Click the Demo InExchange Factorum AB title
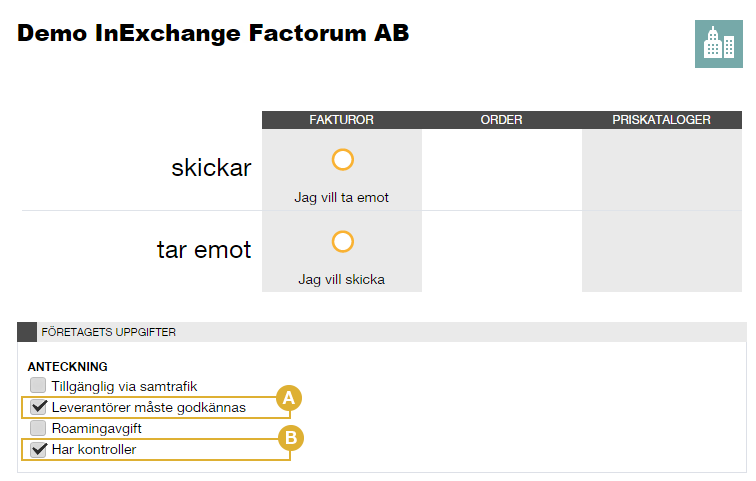756x481 pixels. pos(213,34)
